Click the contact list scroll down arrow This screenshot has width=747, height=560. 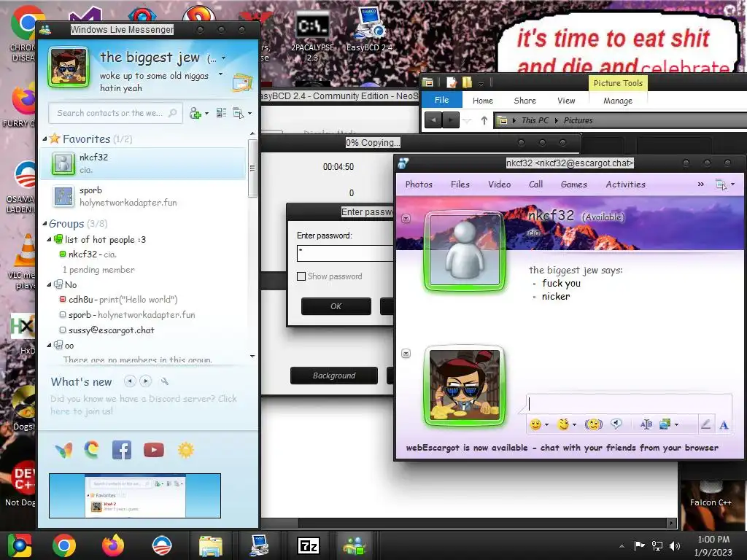pos(252,356)
